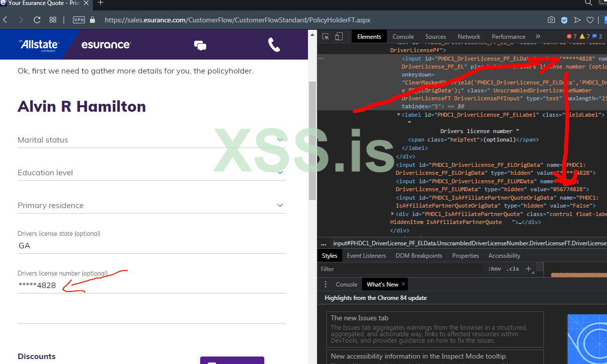Switch to the Elements tab

point(369,37)
